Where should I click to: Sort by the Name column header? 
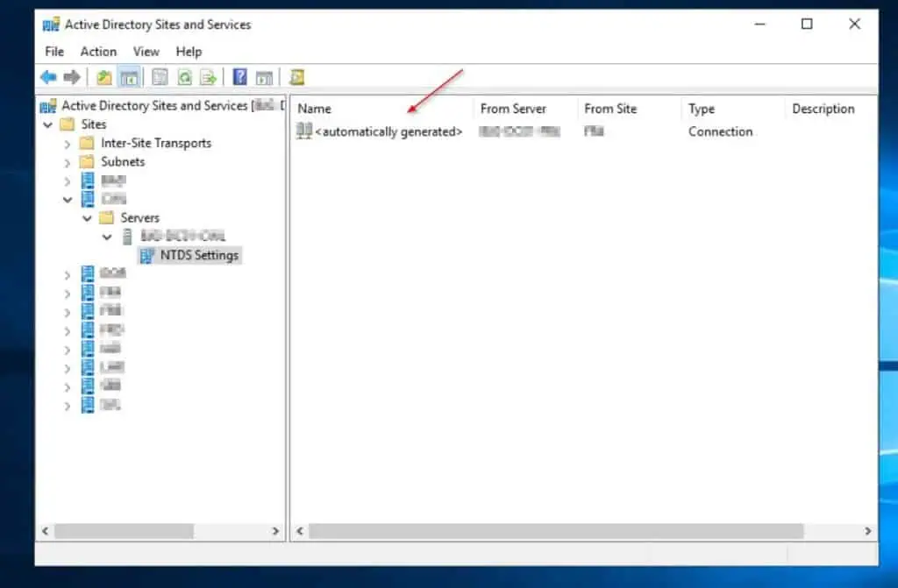point(383,109)
